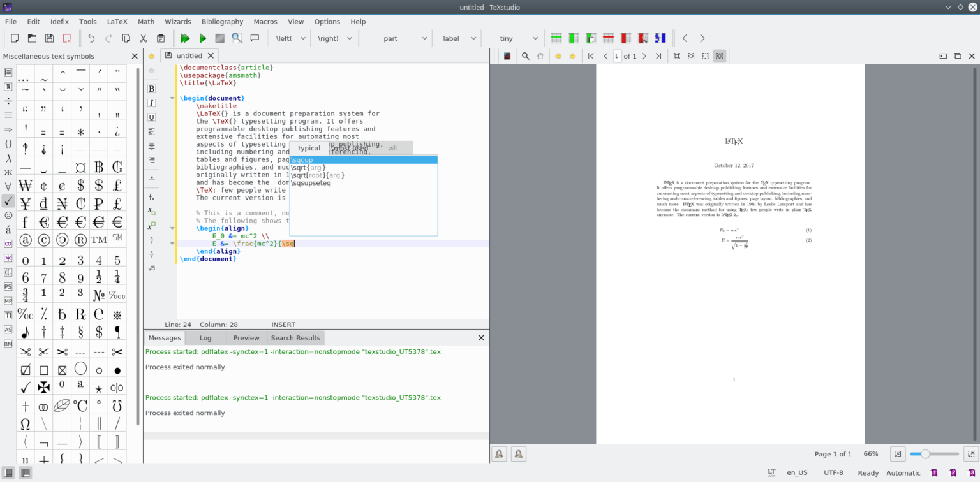This screenshot has width=980, height=482.
Task: Jump to last page with the end-arrow button
Action: point(658,56)
